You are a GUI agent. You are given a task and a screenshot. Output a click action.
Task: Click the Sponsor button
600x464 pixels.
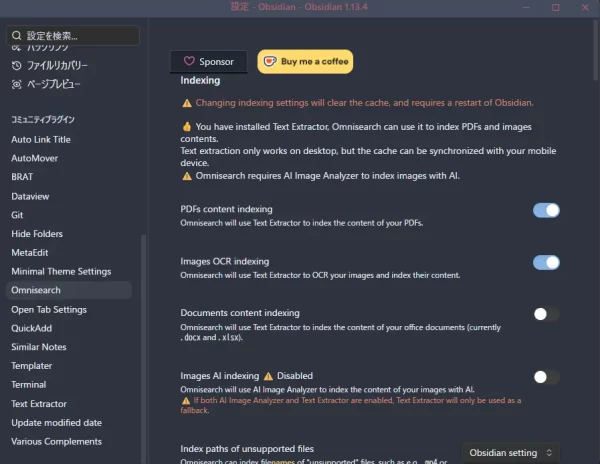coord(209,62)
